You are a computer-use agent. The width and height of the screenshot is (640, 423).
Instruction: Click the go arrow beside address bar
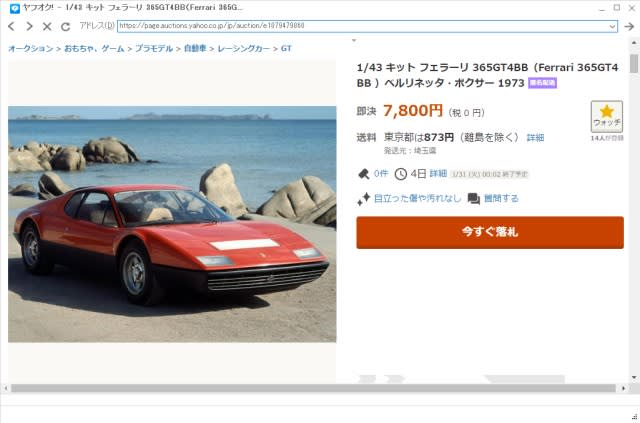629,27
